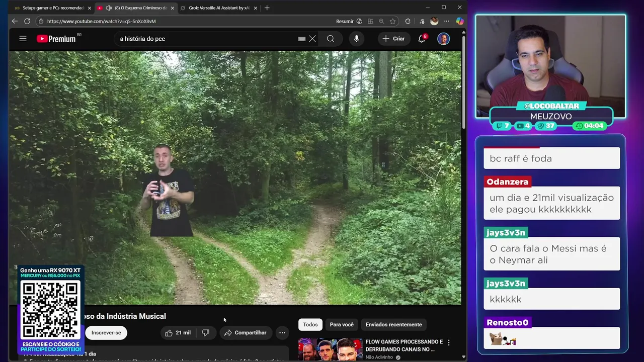Like the video showing 21 mil

click(x=178, y=333)
